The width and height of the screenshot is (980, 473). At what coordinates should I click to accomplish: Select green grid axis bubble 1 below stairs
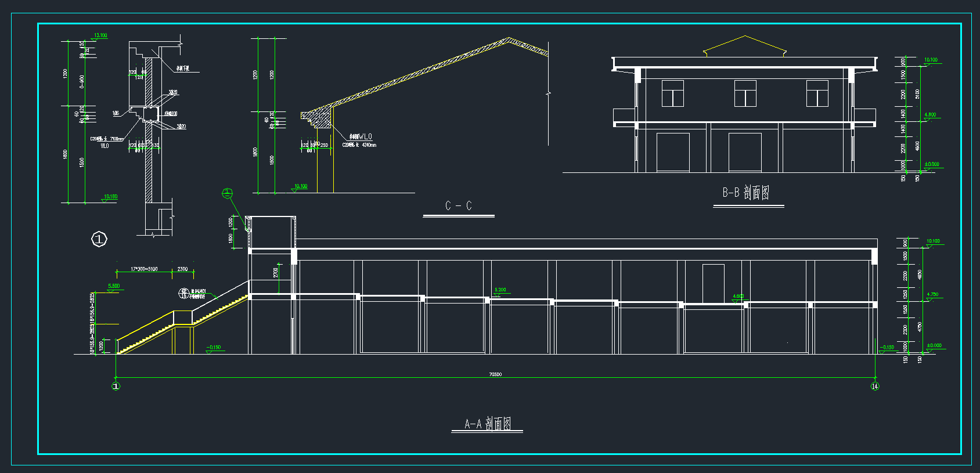[116, 387]
